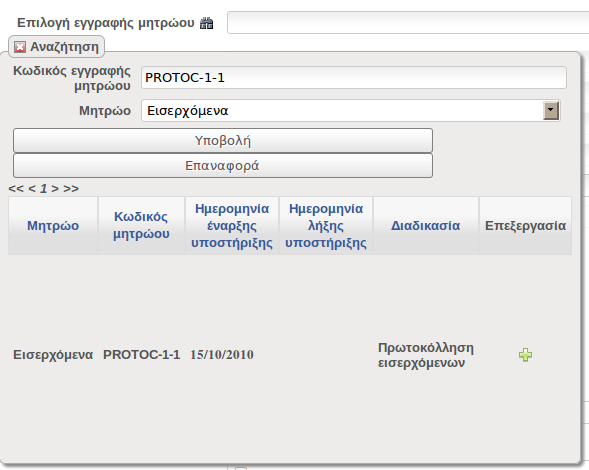589x470 pixels.
Task: Go to previous page with <
Action: click(x=32, y=189)
